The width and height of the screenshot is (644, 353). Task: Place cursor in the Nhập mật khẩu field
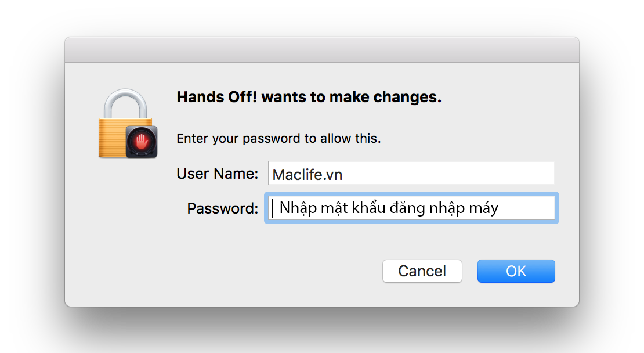pos(411,208)
